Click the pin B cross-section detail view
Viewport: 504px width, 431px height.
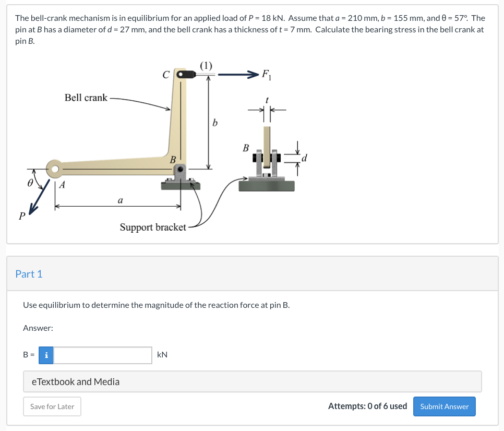[x=266, y=157]
